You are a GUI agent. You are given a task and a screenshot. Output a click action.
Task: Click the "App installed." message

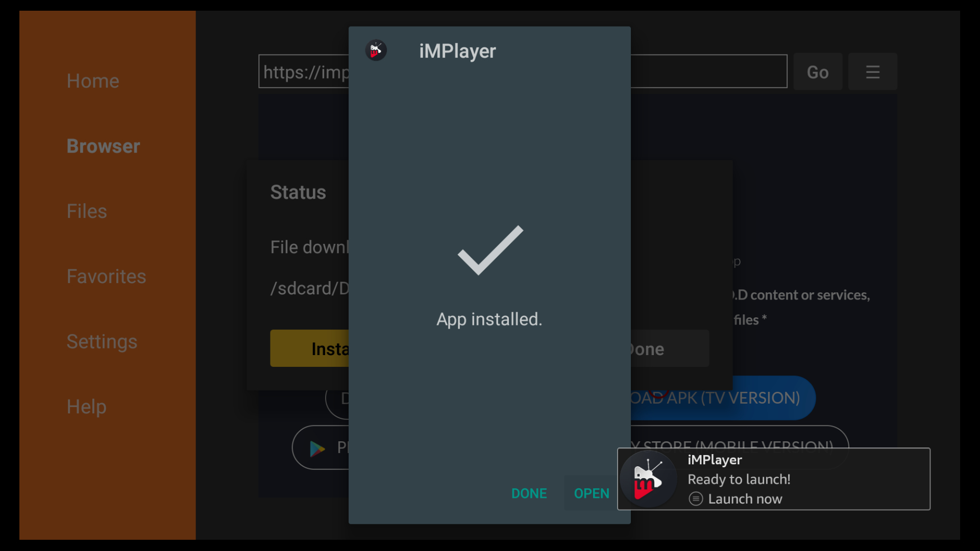pos(489,319)
